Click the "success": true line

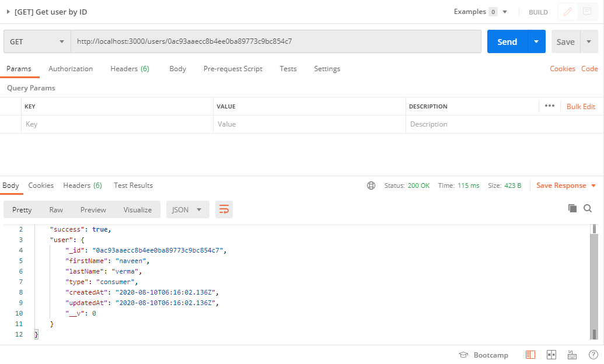click(x=81, y=229)
